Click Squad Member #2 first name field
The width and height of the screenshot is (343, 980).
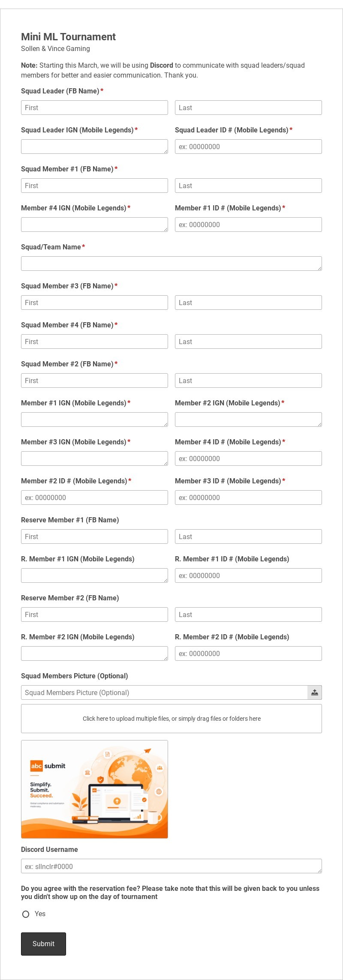[x=94, y=381]
